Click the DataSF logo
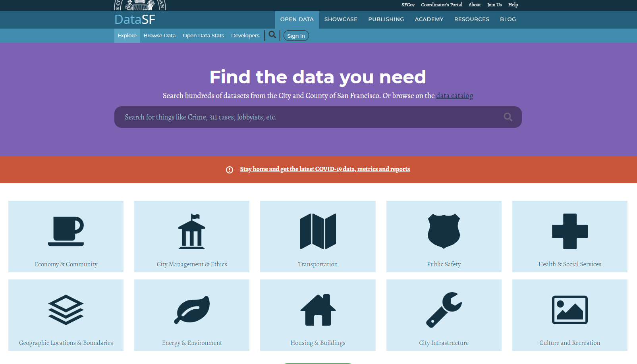The width and height of the screenshot is (637, 364). tap(135, 19)
